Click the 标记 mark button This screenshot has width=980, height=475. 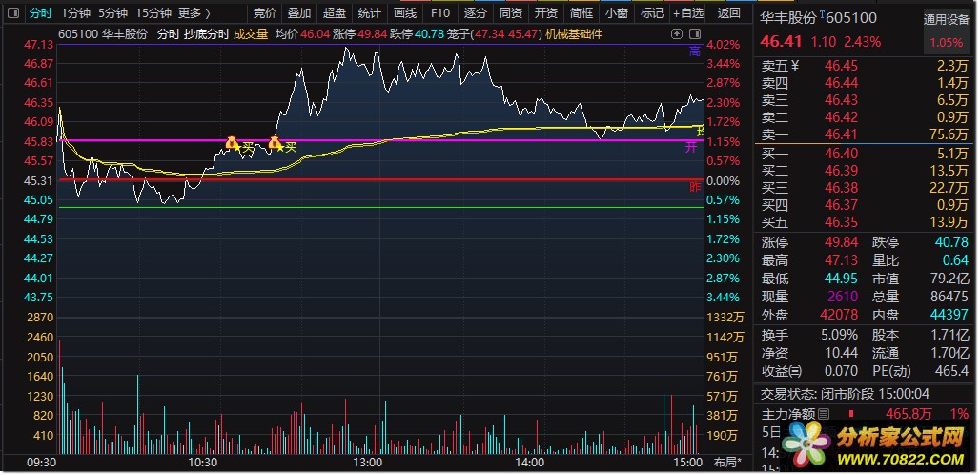(652, 12)
